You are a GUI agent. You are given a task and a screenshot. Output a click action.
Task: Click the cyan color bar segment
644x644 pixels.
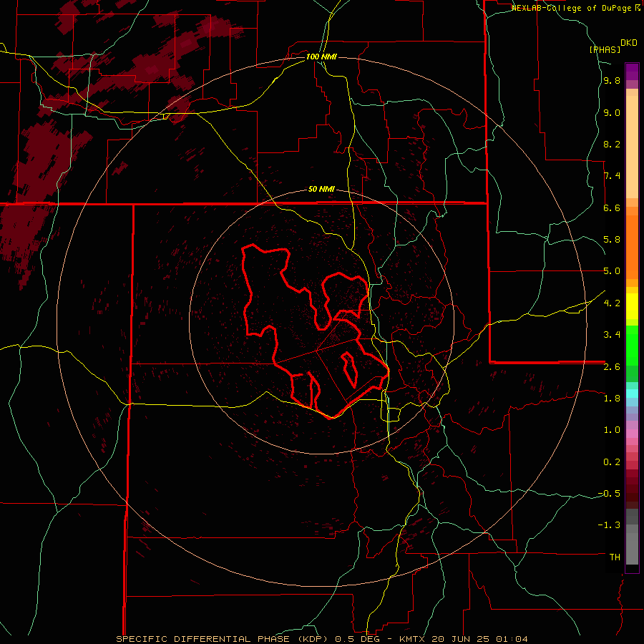click(632, 393)
